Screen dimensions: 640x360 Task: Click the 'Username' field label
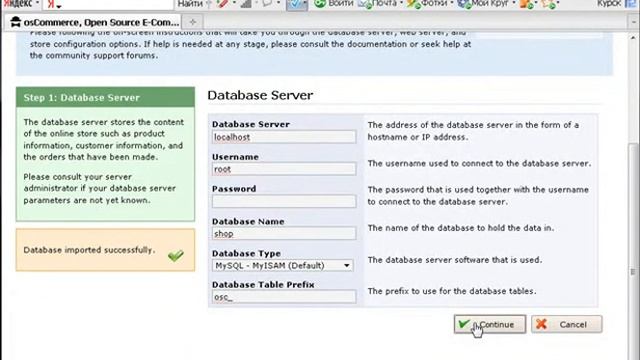click(x=235, y=157)
